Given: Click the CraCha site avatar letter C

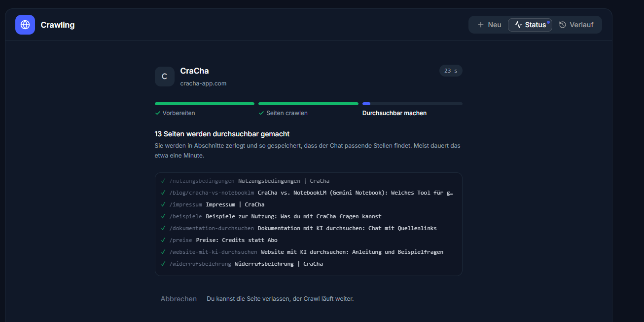Looking at the screenshot, I should click(165, 77).
